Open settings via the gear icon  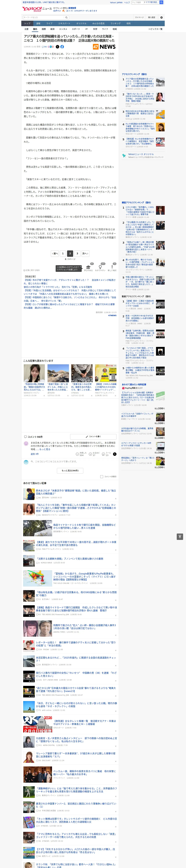pos(161,18)
